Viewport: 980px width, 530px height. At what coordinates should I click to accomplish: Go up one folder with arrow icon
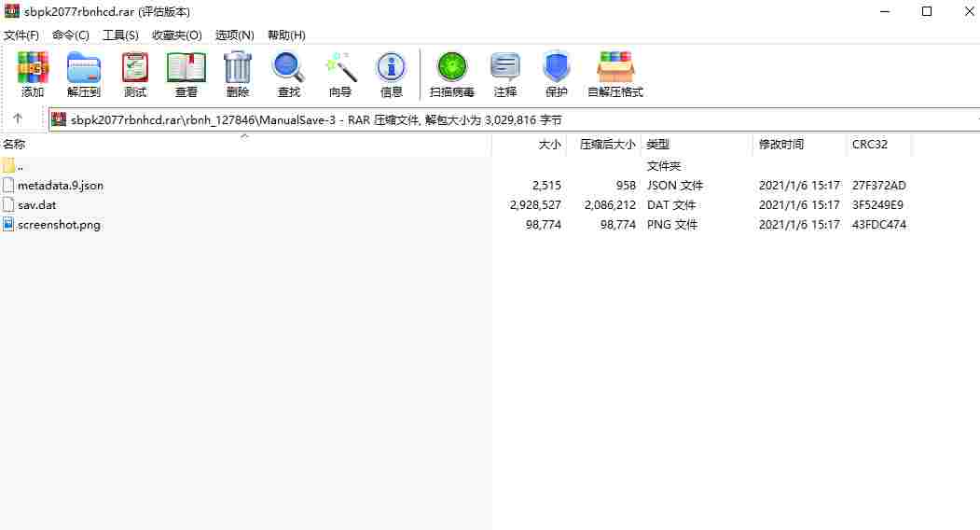18,119
